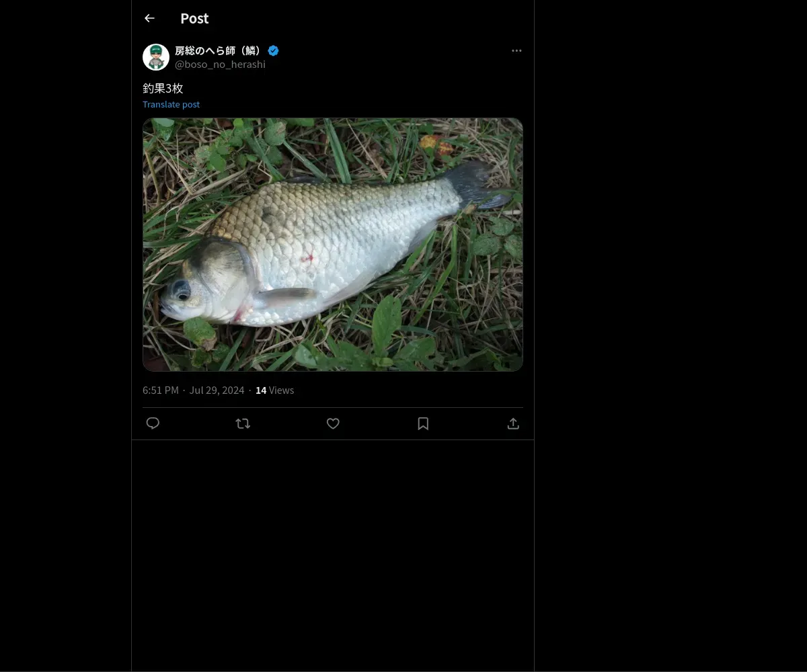Click the Post heading title

tap(194, 19)
